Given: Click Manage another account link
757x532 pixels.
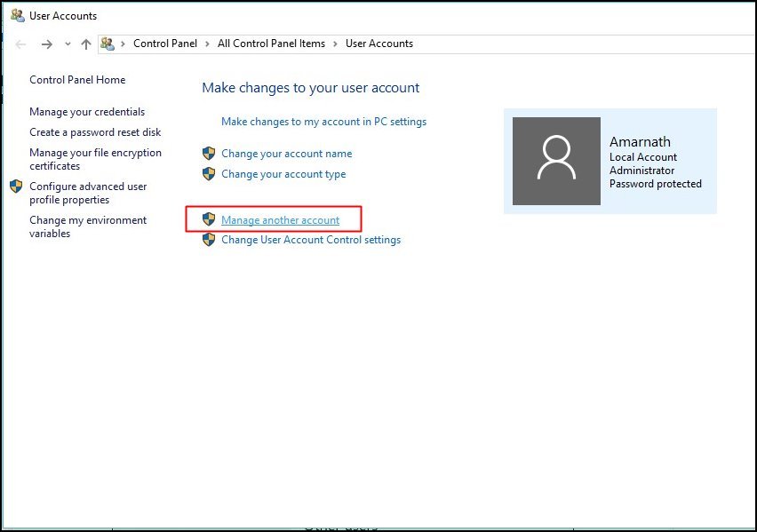Looking at the screenshot, I should tap(280, 220).
